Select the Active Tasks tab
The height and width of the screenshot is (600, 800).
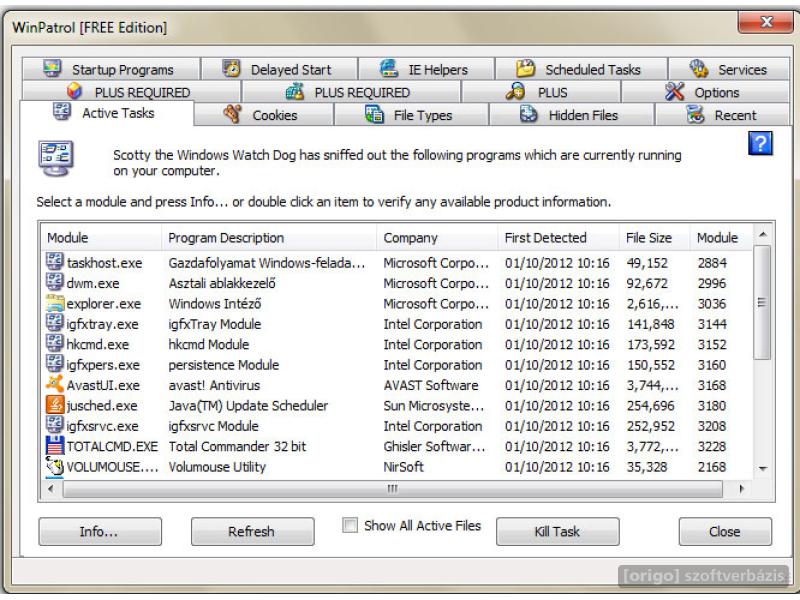(107, 113)
